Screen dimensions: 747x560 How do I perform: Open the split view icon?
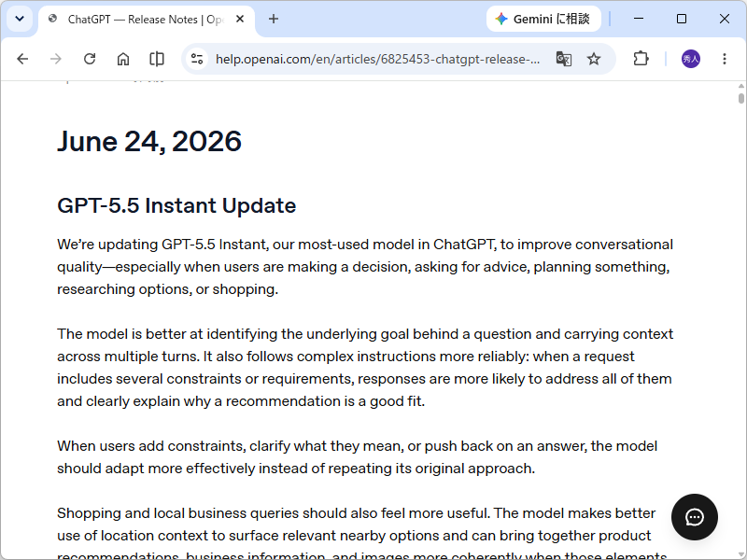pyautogui.click(x=157, y=59)
